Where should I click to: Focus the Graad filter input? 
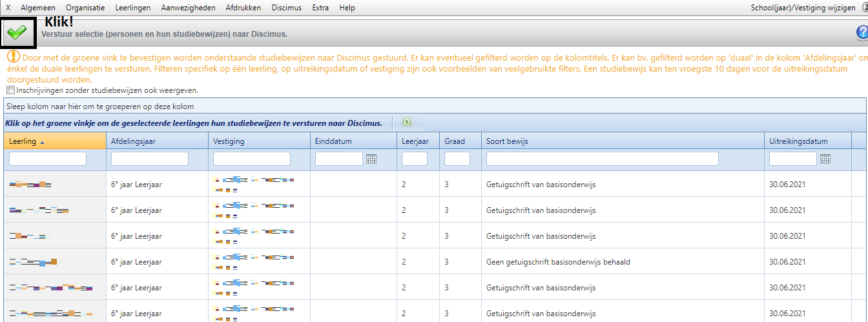click(x=457, y=159)
